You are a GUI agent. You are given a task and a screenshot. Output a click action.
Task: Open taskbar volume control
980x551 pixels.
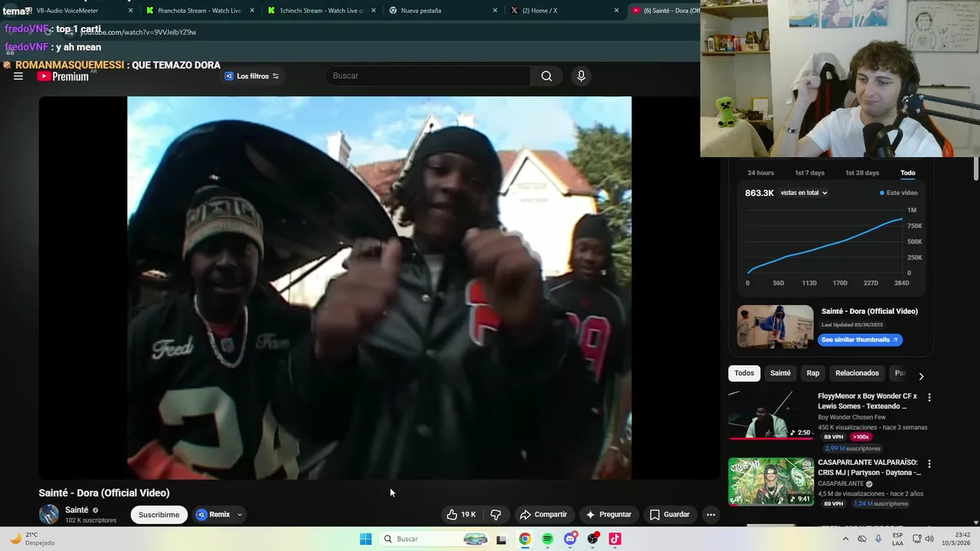pyautogui.click(x=929, y=539)
